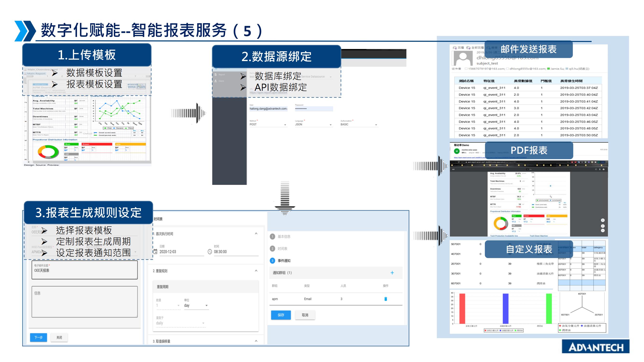This screenshot has width=644, height=362.
Task: Select Users item in dark sidebar
Action: 221,81
